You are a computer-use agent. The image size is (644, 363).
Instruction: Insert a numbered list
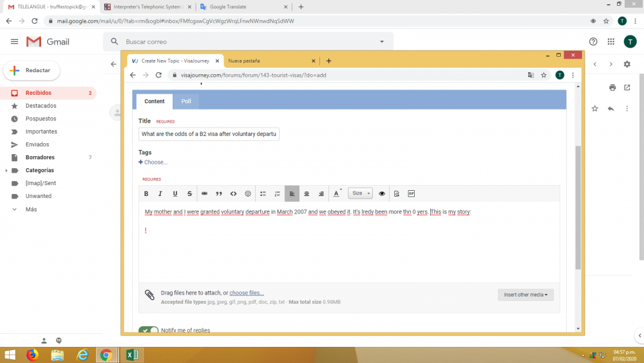pyautogui.click(x=277, y=193)
